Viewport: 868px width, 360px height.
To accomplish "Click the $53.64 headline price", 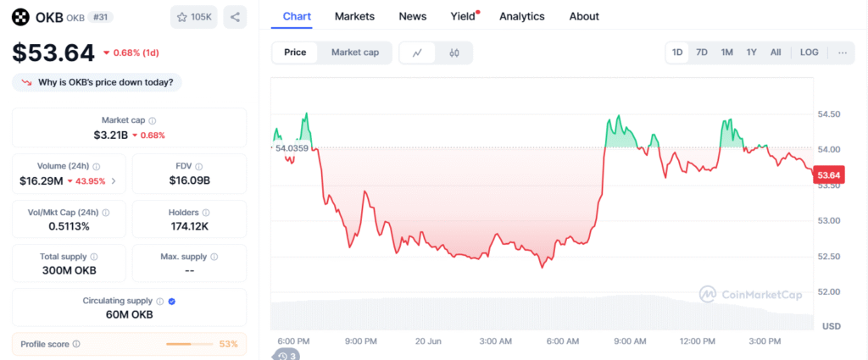I will pos(53,53).
